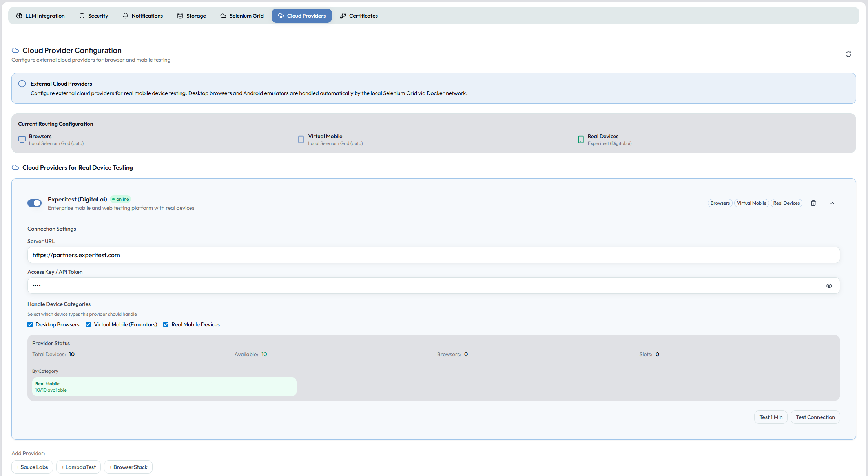The image size is (868, 476).
Task: Click the Test Connection button
Action: click(x=815, y=417)
